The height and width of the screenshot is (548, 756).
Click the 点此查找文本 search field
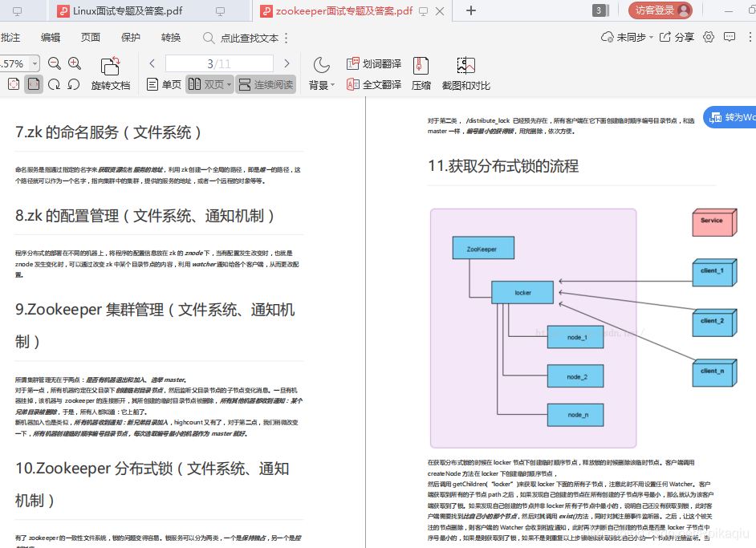(x=241, y=38)
